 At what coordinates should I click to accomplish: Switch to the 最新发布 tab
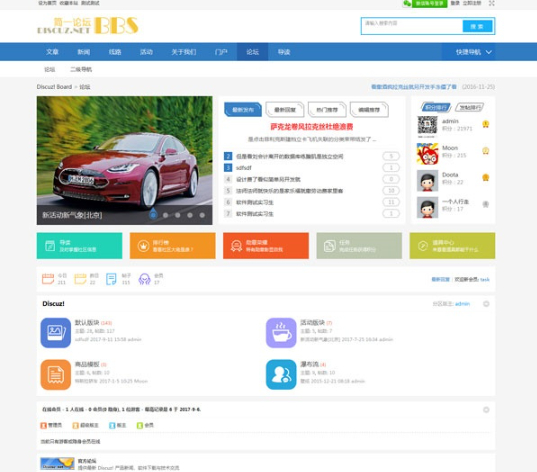(243, 110)
